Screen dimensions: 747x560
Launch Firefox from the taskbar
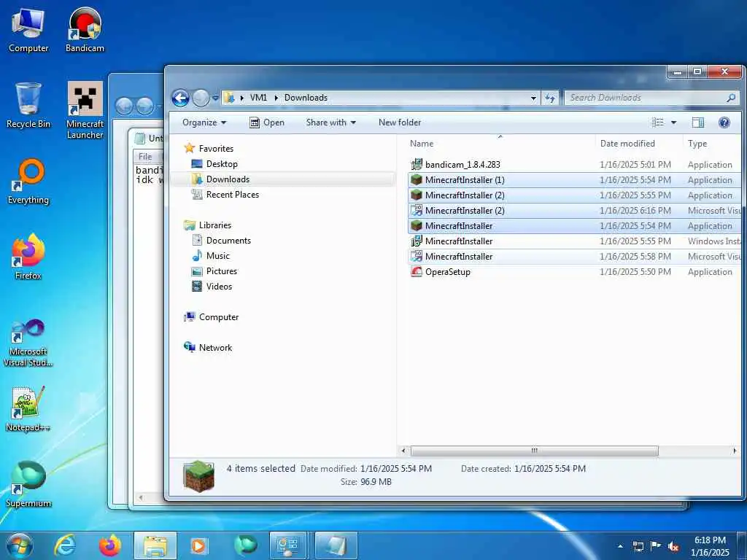pos(109,545)
